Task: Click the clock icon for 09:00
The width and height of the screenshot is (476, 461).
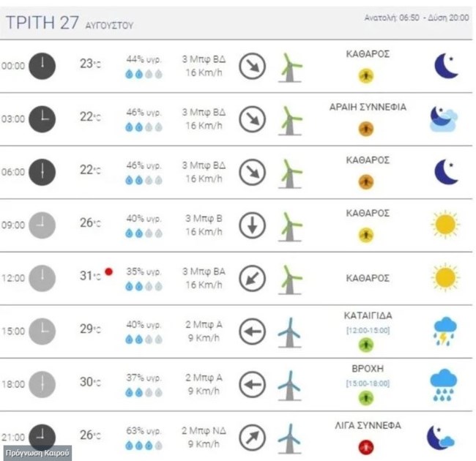Action: pos(43,225)
